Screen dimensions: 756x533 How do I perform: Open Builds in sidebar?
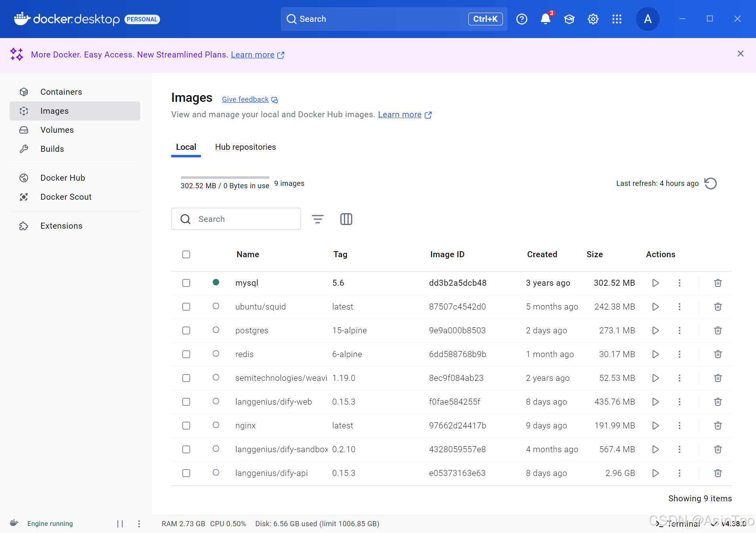75,149
